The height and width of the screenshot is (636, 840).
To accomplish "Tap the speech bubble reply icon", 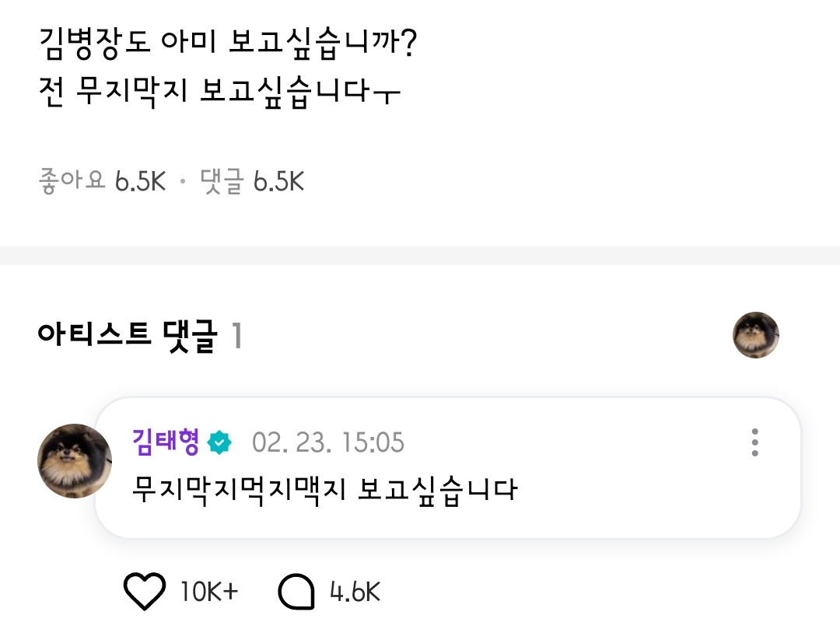I will tap(296, 593).
